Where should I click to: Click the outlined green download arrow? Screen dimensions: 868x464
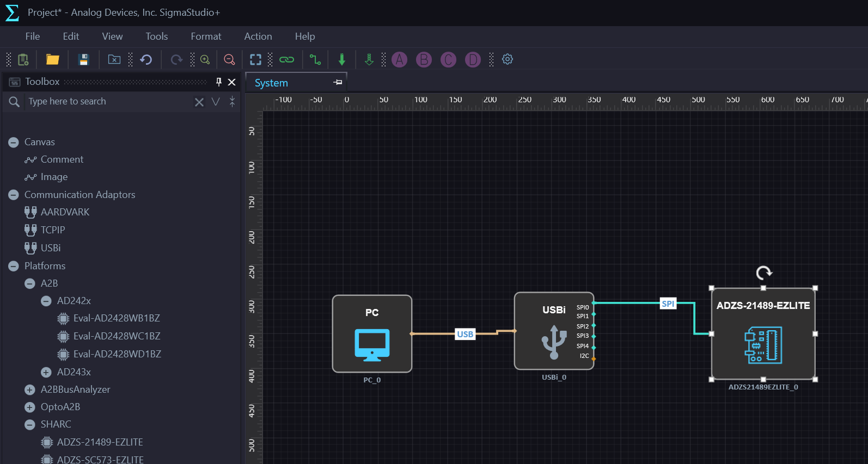point(369,59)
